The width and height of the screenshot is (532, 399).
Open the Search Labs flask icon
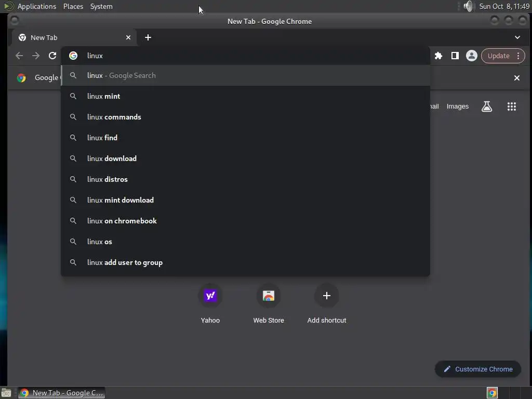[486, 107]
